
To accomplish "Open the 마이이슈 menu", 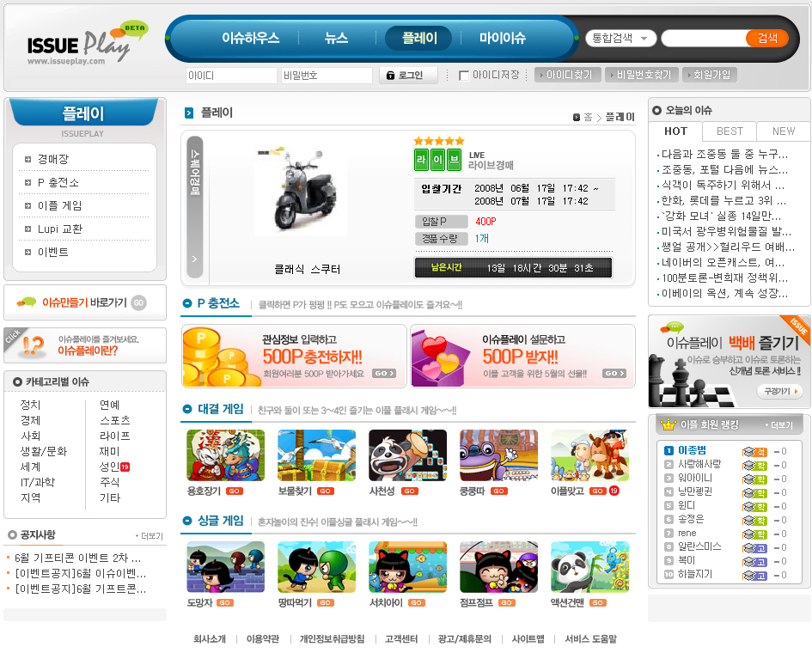I will coord(502,38).
